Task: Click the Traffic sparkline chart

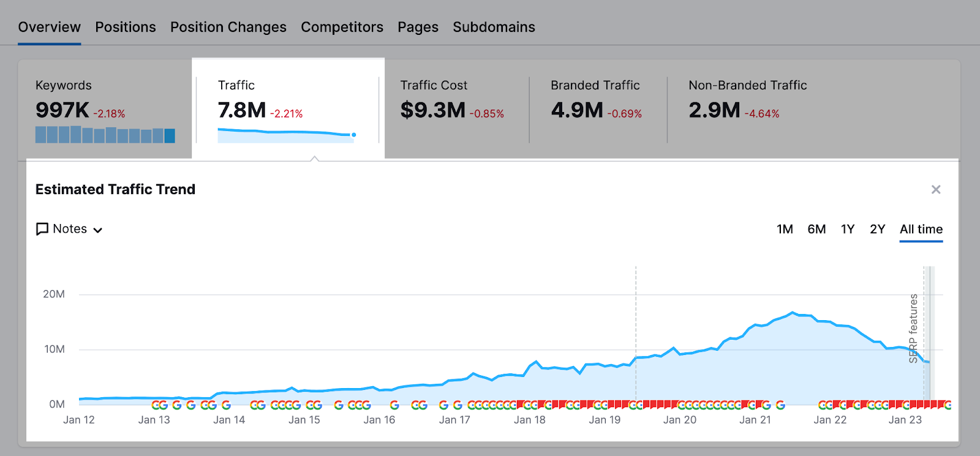Action: [x=287, y=135]
